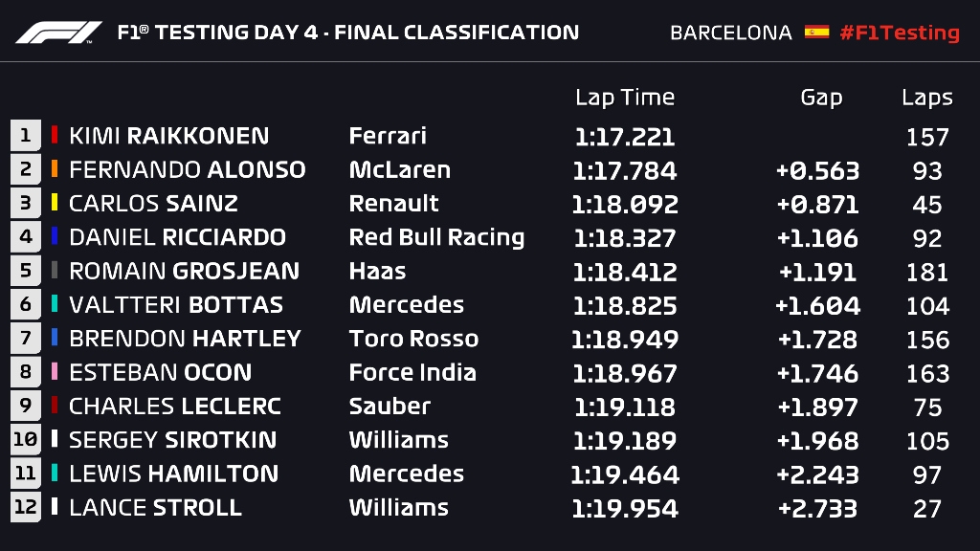Click the Lap Time column header
This screenshot has width=980, height=551.
625,98
